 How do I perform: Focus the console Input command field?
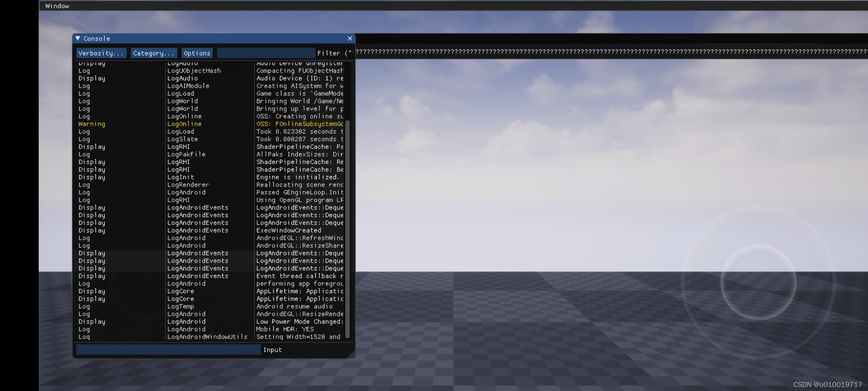point(168,350)
